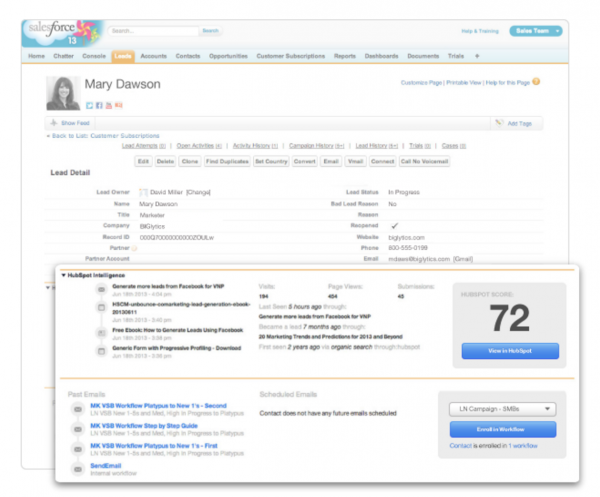This screenshot has height=497, width=600.
Task: Open the Trials tab
Action: tap(456, 56)
